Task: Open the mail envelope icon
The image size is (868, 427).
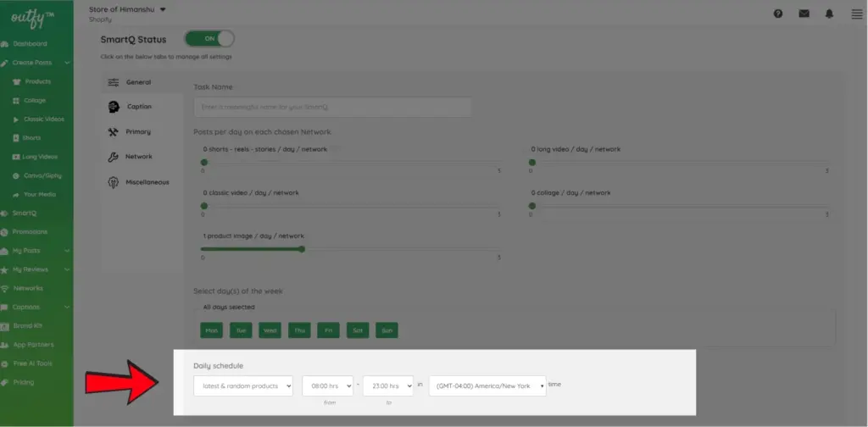Action: pos(804,14)
